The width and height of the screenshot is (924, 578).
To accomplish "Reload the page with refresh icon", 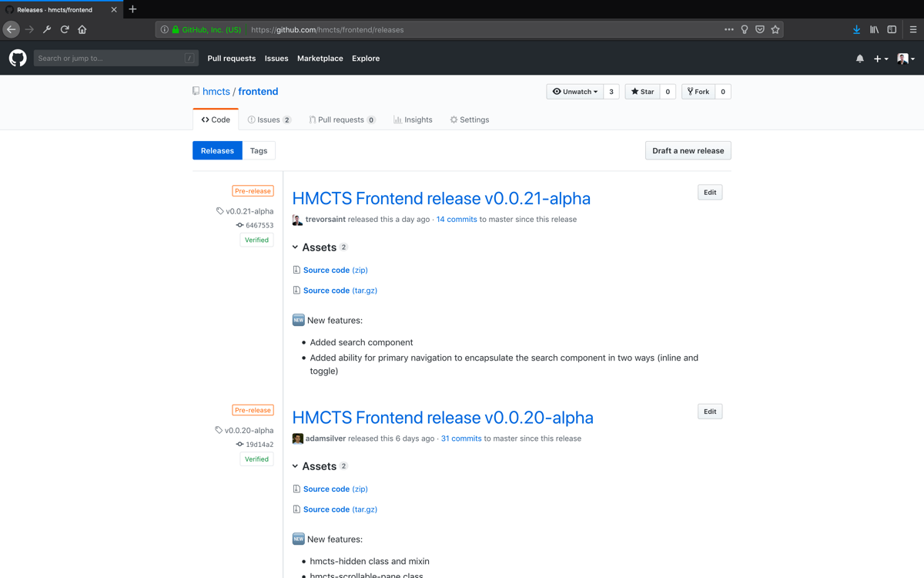I will point(65,29).
